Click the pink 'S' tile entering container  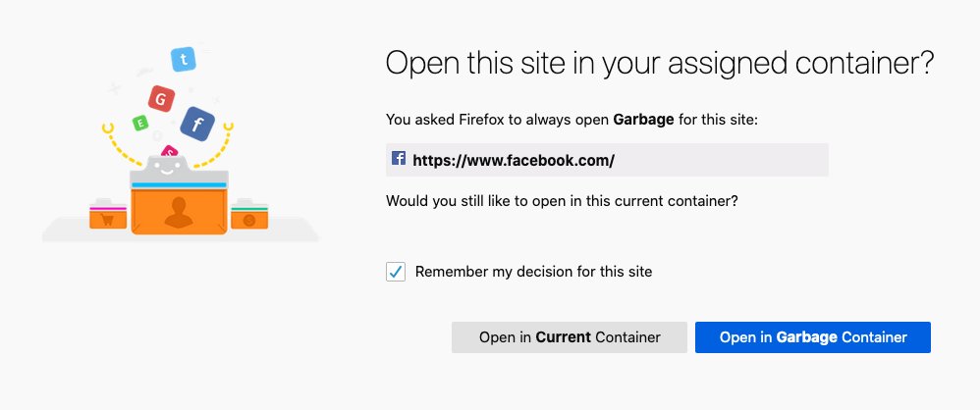[x=169, y=151]
